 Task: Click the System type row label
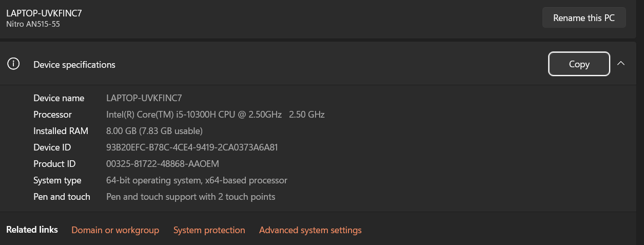point(57,180)
